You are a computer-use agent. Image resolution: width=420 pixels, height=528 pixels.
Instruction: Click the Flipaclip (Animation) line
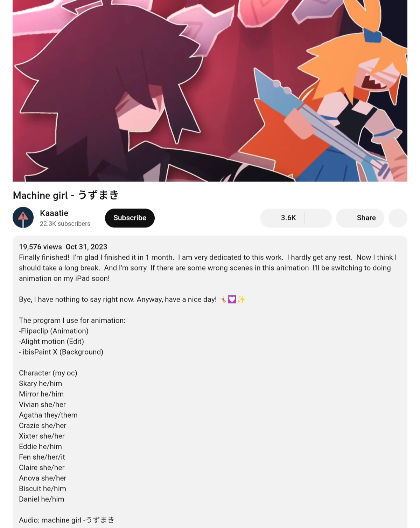tap(54, 331)
